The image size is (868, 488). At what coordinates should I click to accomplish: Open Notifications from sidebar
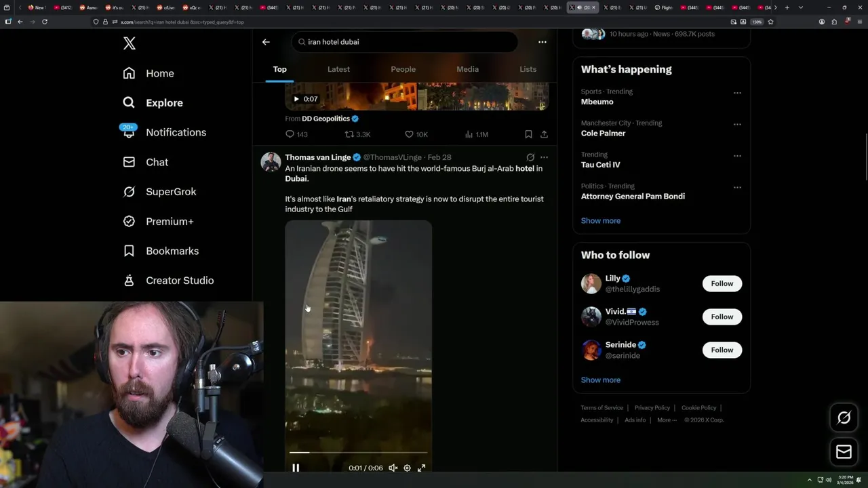point(164,132)
